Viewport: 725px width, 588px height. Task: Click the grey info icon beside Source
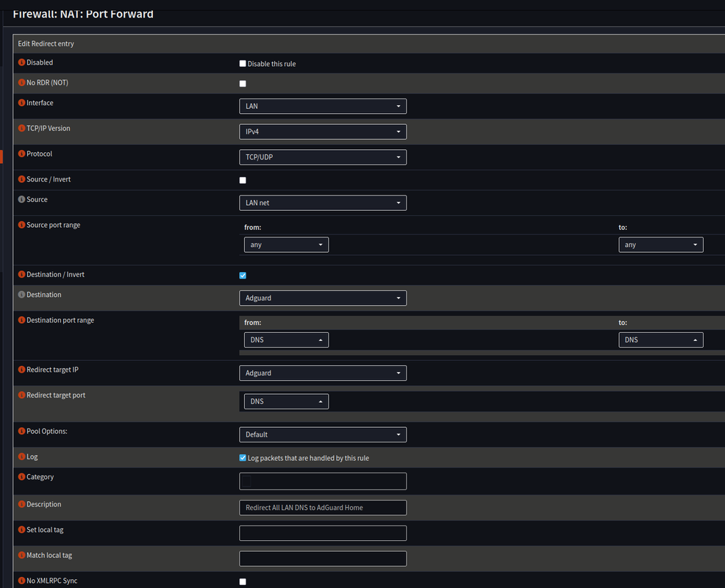21,199
